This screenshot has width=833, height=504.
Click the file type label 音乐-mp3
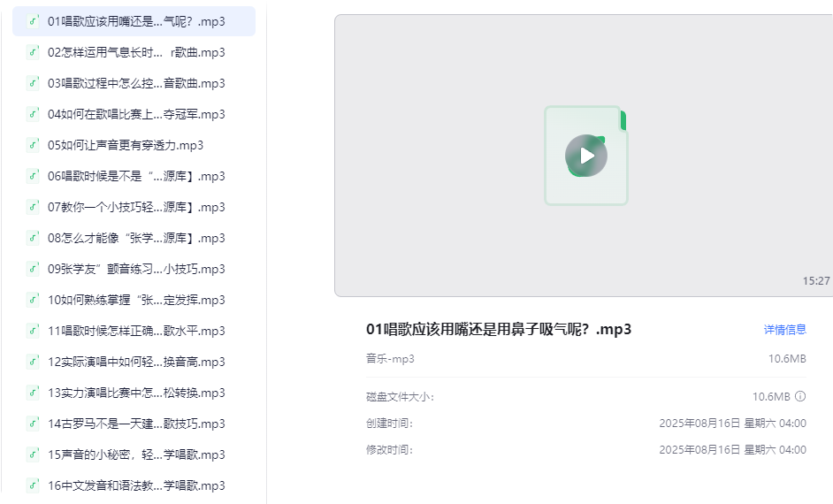tap(390, 358)
